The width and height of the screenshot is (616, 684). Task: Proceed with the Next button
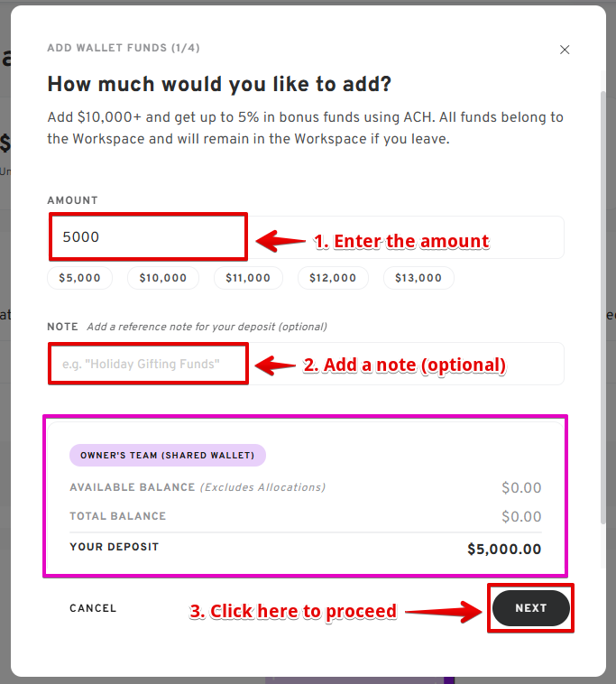pyautogui.click(x=530, y=608)
